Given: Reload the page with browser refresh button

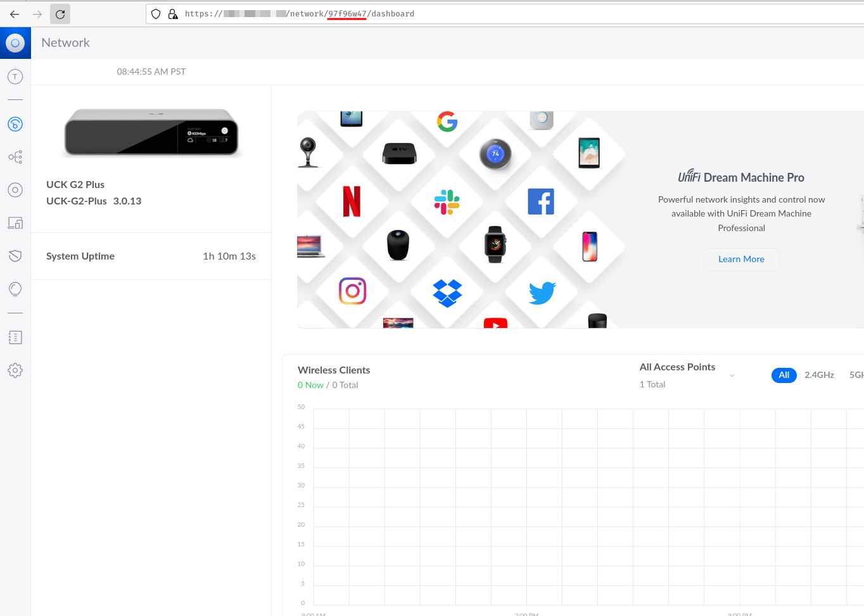Looking at the screenshot, I should pyautogui.click(x=60, y=14).
